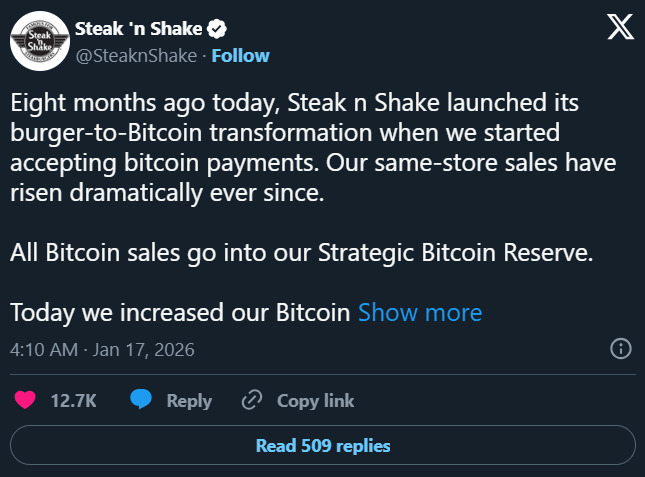Click the chain link icon
The height and width of the screenshot is (477, 645).
(x=252, y=401)
